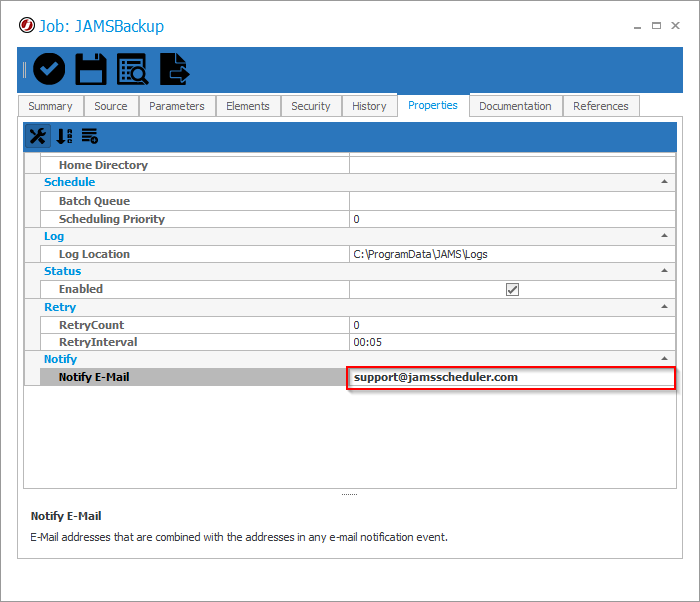Collapse the Status section arrow
The height and width of the screenshot is (602, 700).
click(x=664, y=271)
